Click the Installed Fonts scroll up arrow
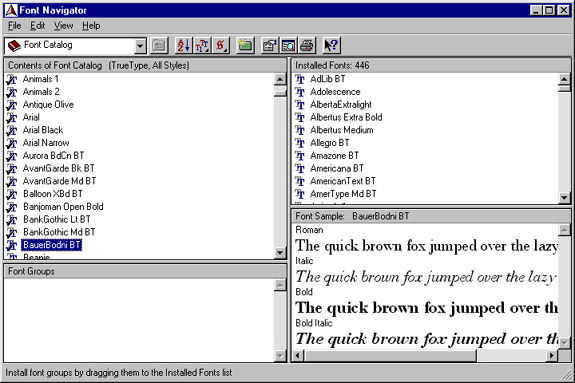The height and width of the screenshot is (383, 575). (564, 79)
